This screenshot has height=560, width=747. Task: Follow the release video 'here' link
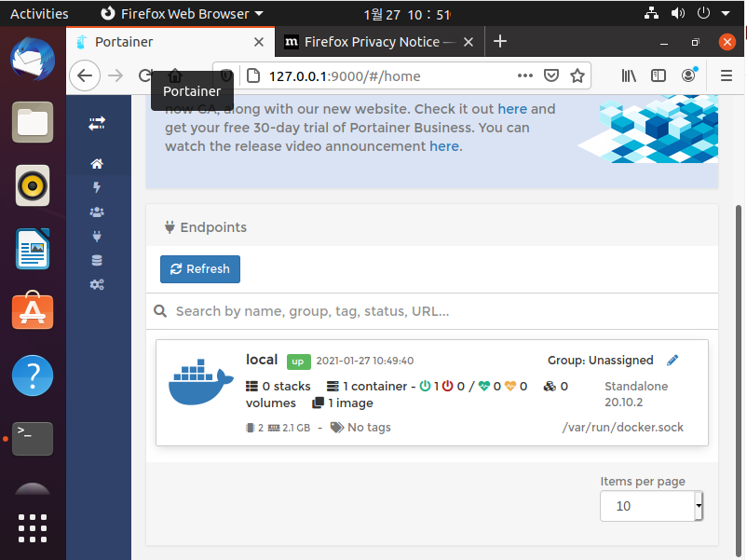pyautogui.click(x=444, y=146)
